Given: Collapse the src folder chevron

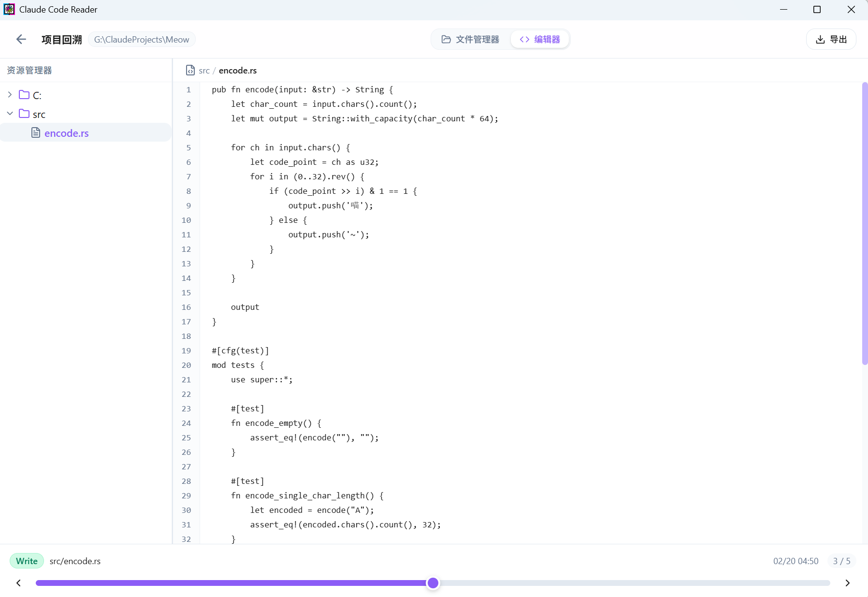Looking at the screenshot, I should (x=10, y=114).
